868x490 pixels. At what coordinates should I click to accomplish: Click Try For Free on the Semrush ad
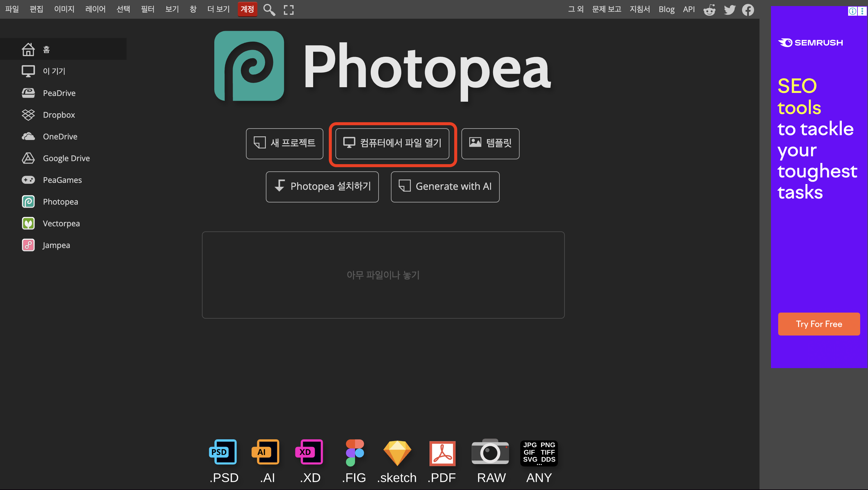819,324
